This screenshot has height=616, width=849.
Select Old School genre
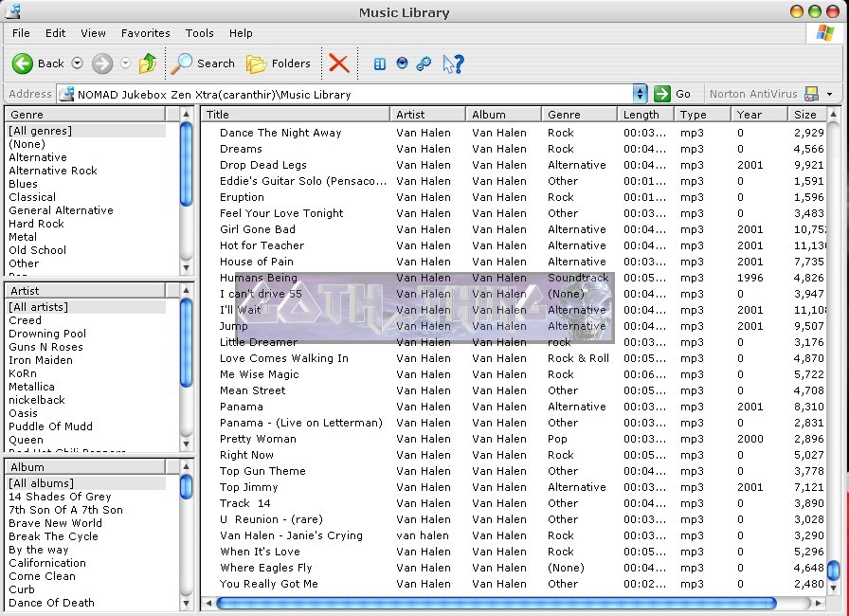tap(37, 250)
